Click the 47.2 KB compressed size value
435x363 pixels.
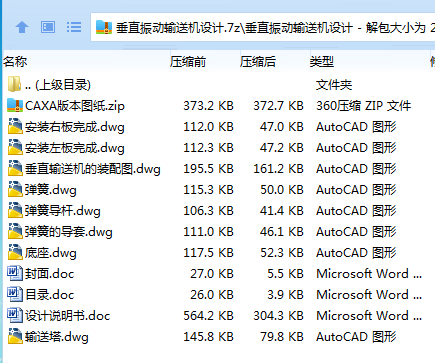(x=282, y=148)
